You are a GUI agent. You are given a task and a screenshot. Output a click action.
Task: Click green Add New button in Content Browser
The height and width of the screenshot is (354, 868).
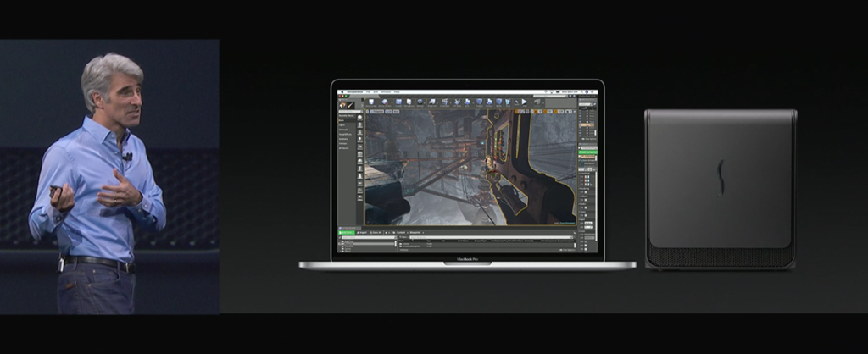[347, 232]
